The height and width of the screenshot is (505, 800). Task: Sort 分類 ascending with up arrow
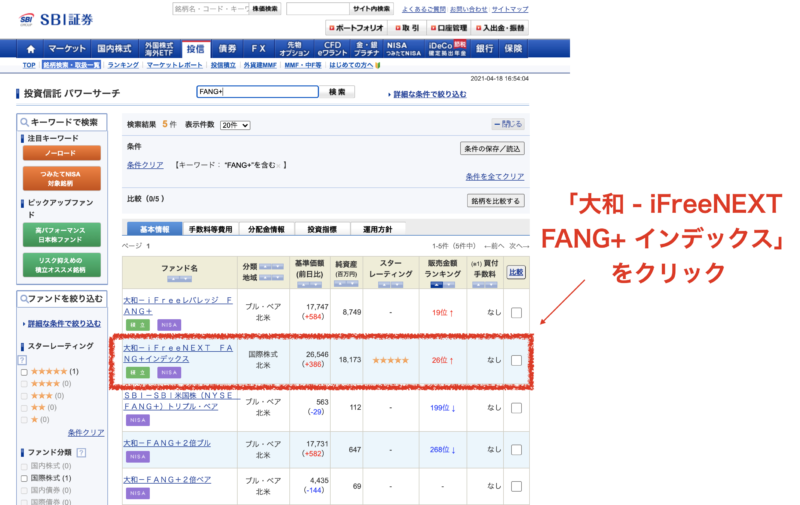pyautogui.click(x=265, y=267)
